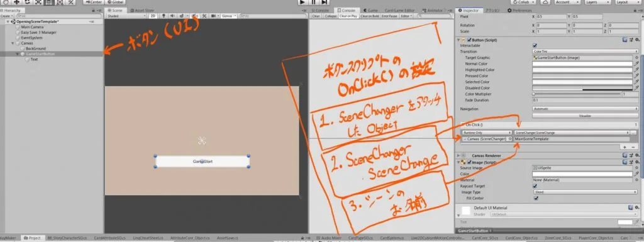644x242 pixels.
Task: Open the cloud services icon
Action: [x=545, y=2]
